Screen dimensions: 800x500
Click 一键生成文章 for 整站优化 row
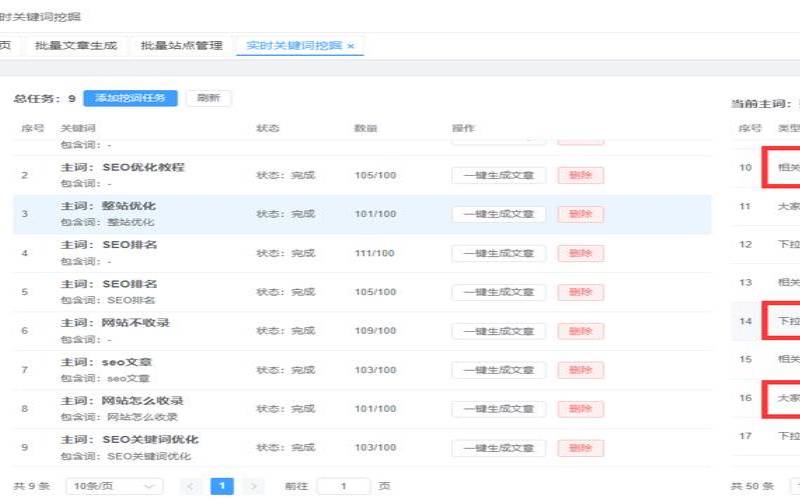pyautogui.click(x=498, y=214)
